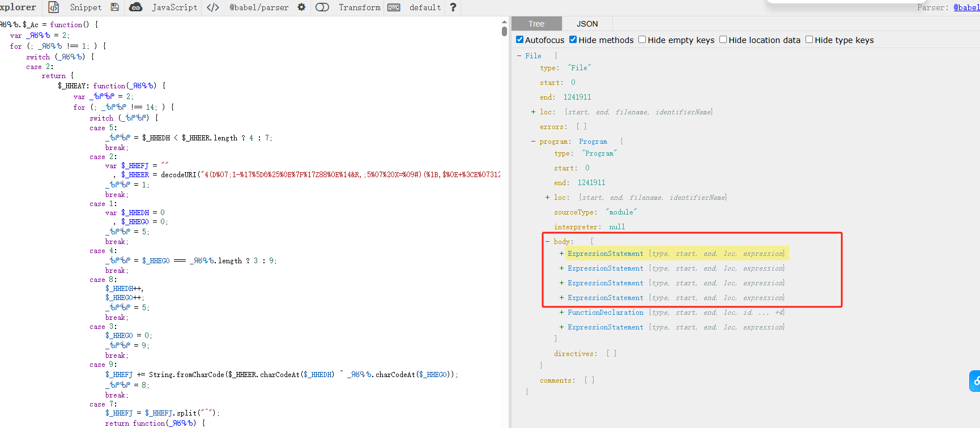Click the blue floating widget icon at right edge
Image resolution: width=980 pixels, height=428 pixels.
(975, 381)
